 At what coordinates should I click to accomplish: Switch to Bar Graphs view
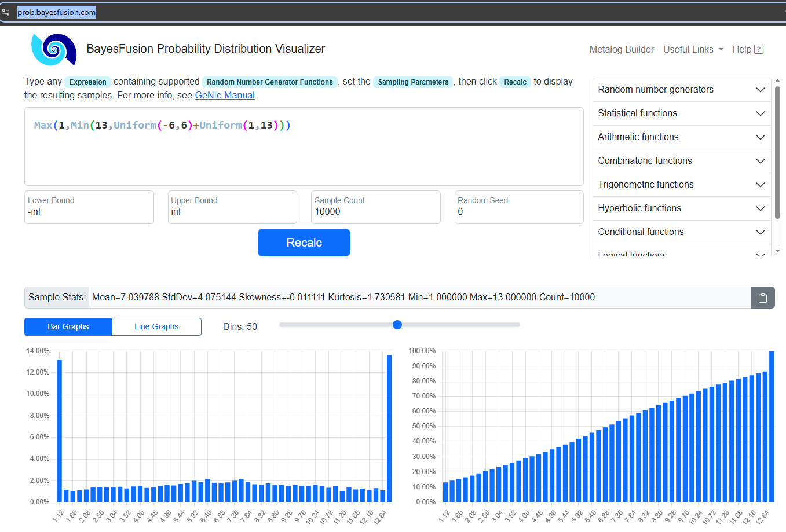tap(68, 326)
